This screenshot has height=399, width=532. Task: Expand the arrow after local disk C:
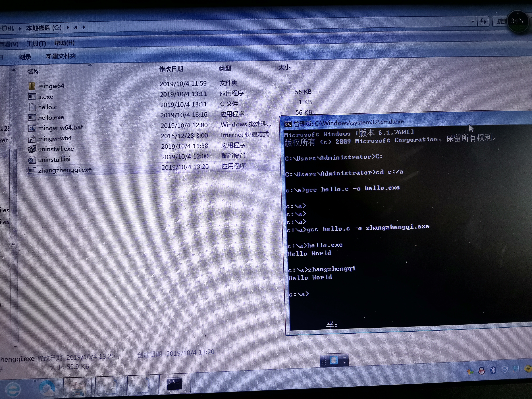pos(68,27)
